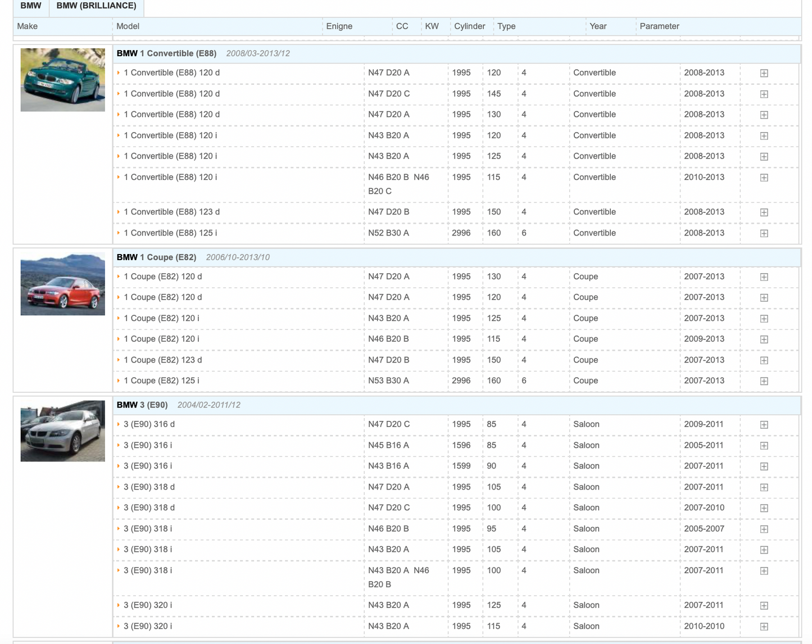The width and height of the screenshot is (812, 644).
Task: Expand parameters for Convertible 120 d 130 KW row
Action: tap(764, 115)
